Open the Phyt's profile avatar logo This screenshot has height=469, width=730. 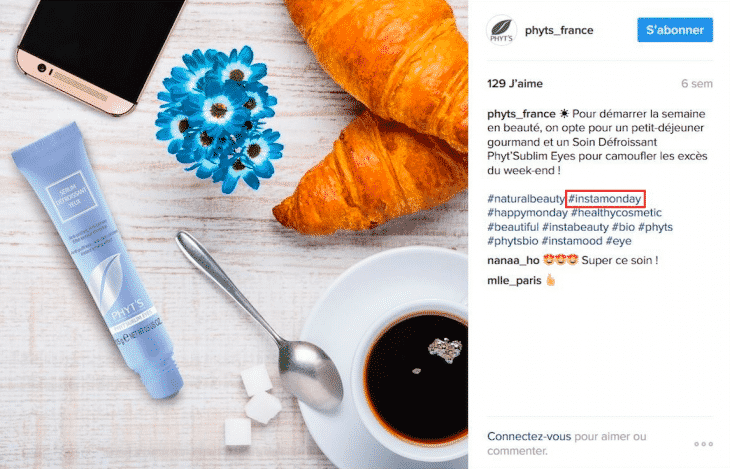[x=501, y=30]
